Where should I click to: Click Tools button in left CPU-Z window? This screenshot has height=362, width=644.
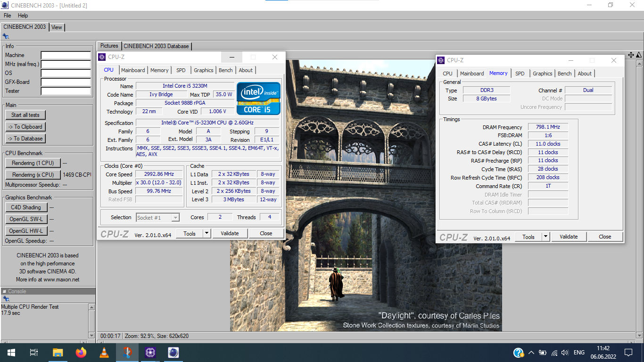pos(190,233)
